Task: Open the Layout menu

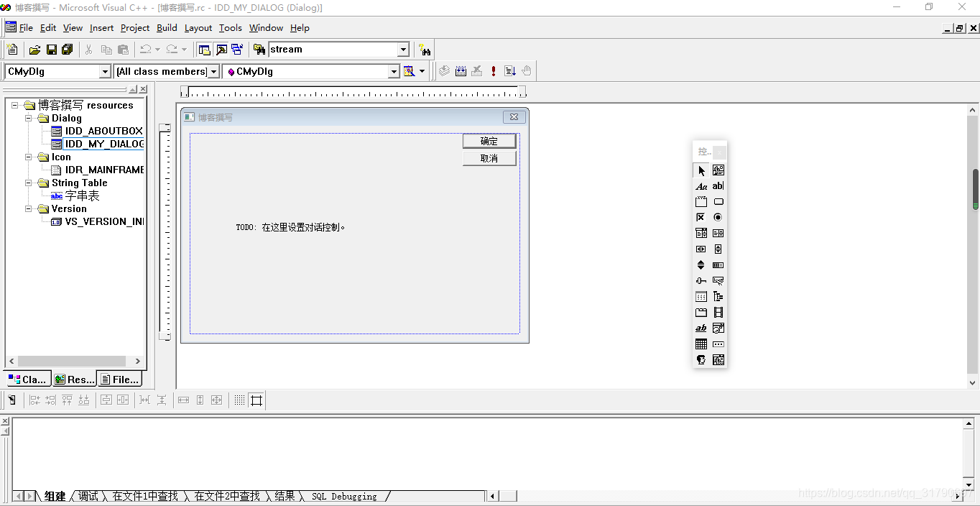Action: (x=198, y=27)
